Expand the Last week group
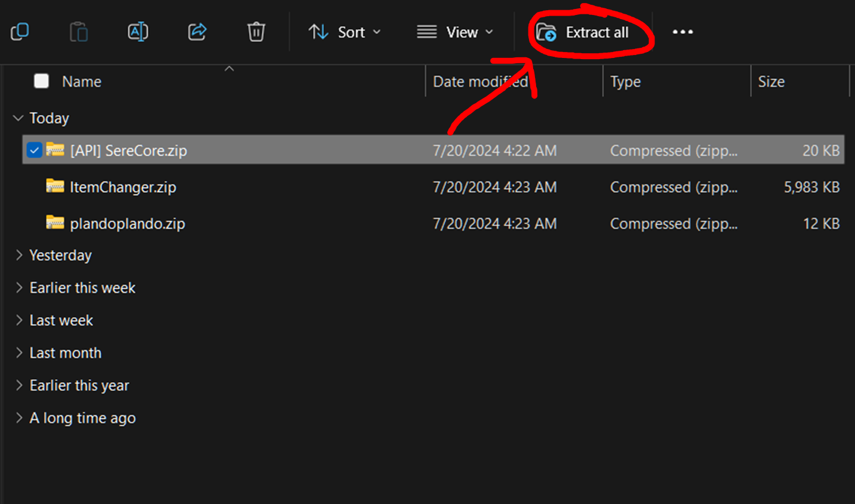The height and width of the screenshot is (504, 855). point(19,321)
